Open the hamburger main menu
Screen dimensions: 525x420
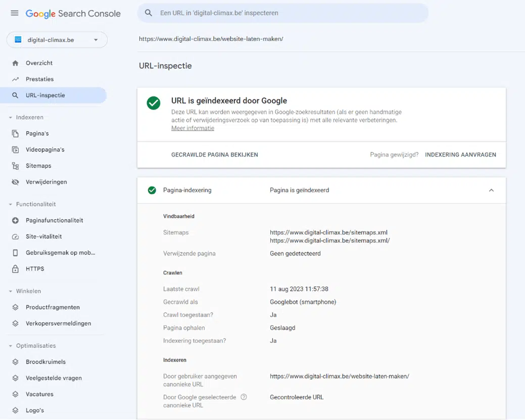point(14,13)
